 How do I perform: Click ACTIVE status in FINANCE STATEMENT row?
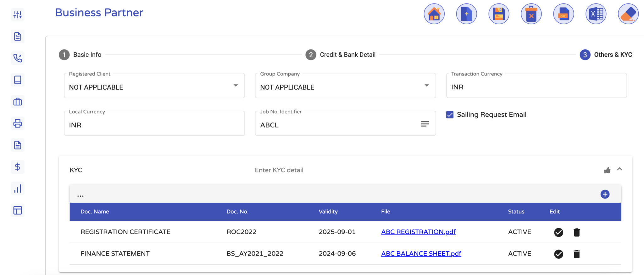519,254
